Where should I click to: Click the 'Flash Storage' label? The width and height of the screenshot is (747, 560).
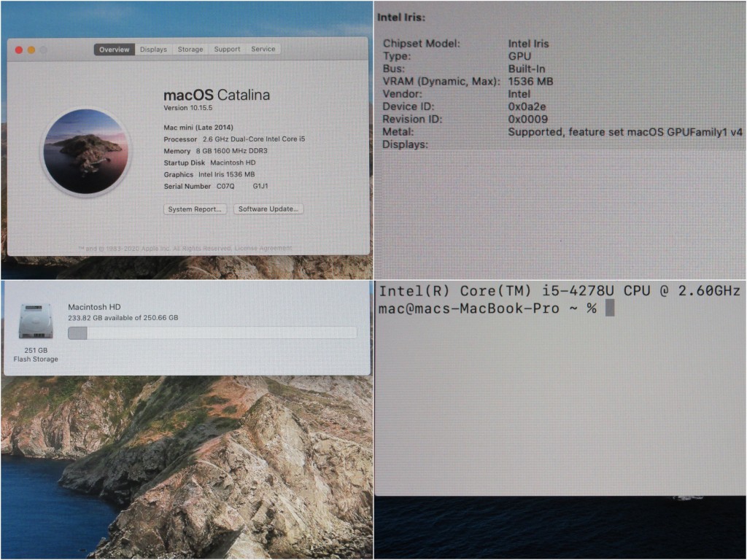(36, 359)
